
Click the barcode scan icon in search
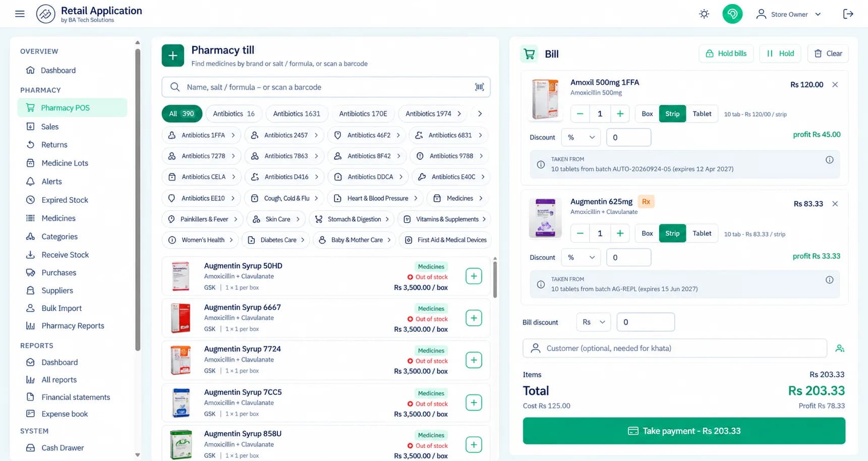tap(479, 87)
